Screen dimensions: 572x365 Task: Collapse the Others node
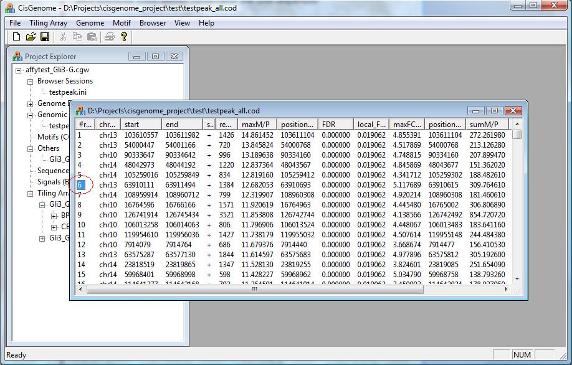click(30, 149)
